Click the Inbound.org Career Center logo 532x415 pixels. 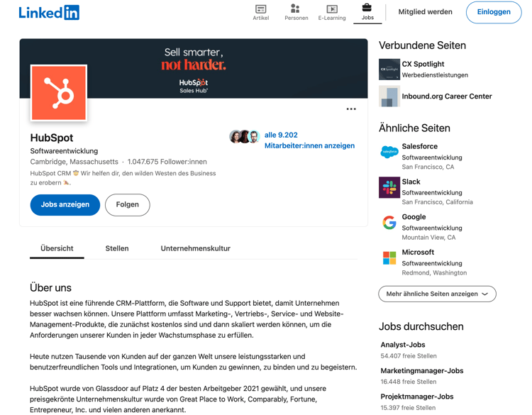coord(389,96)
